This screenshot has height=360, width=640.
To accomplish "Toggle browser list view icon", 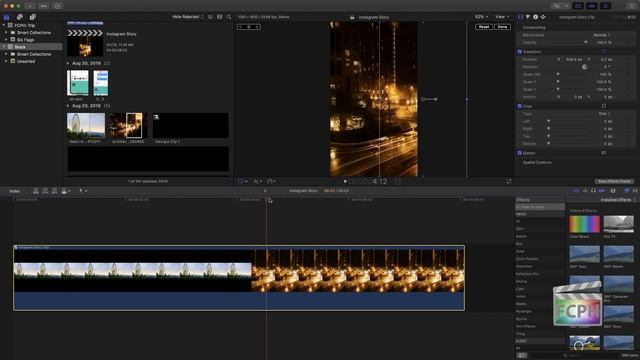I will 210,17.
